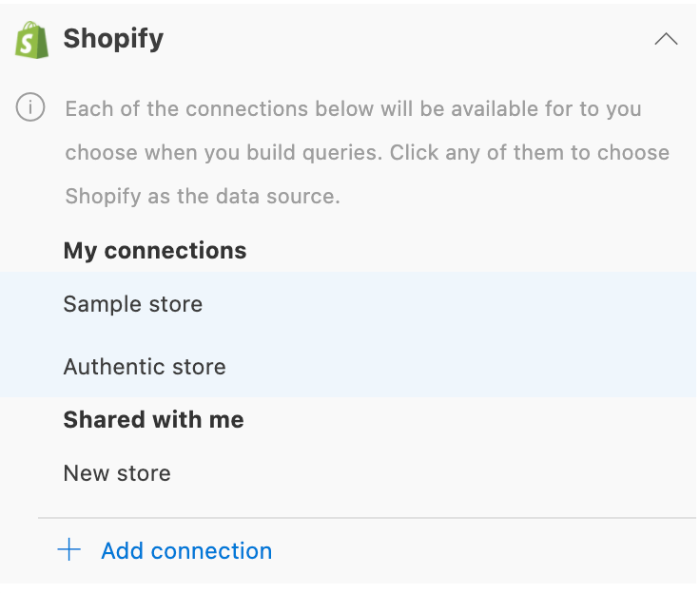Click the Shopify shopping bag logo
The width and height of the screenshot is (700, 593).
(x=31, y=40)
